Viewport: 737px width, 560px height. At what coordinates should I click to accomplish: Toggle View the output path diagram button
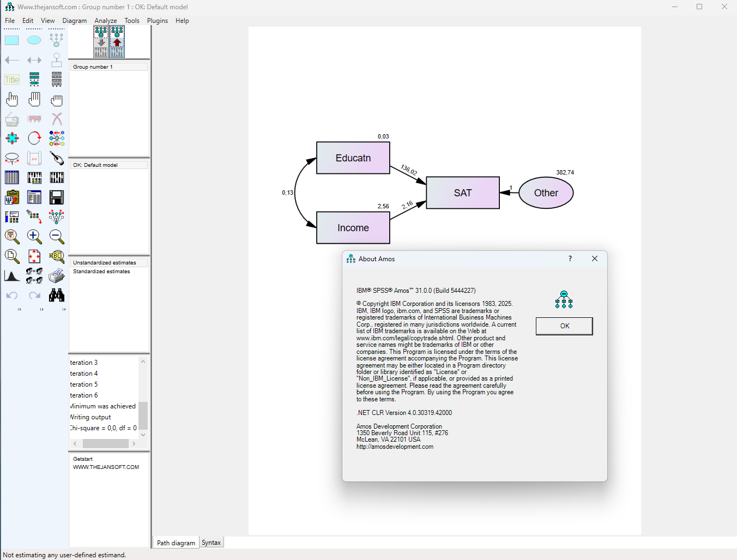[117, 41]
